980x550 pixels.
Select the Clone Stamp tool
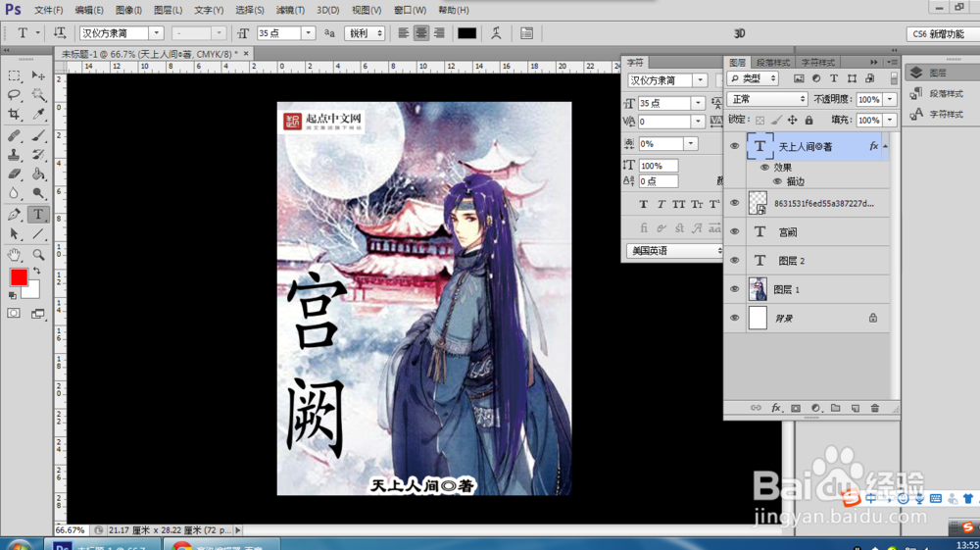pyautogui.click(x=14, y=154)
